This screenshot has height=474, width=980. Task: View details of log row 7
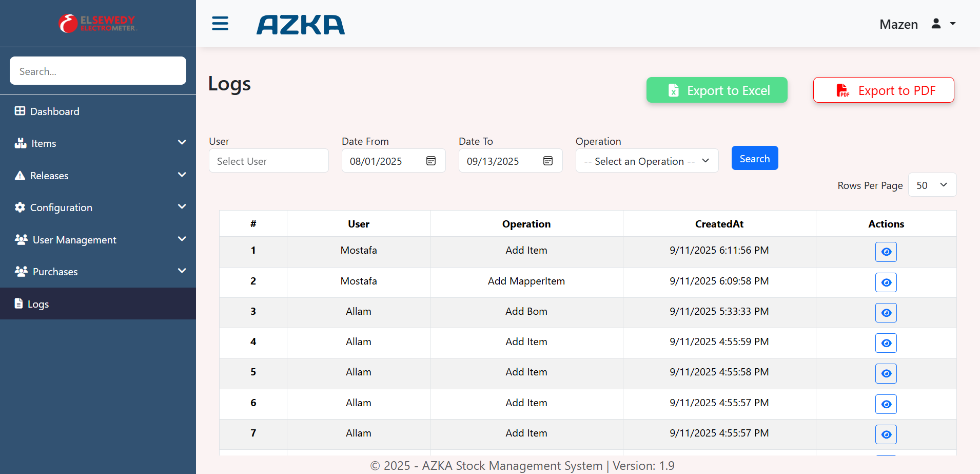[x=886, y=434]
